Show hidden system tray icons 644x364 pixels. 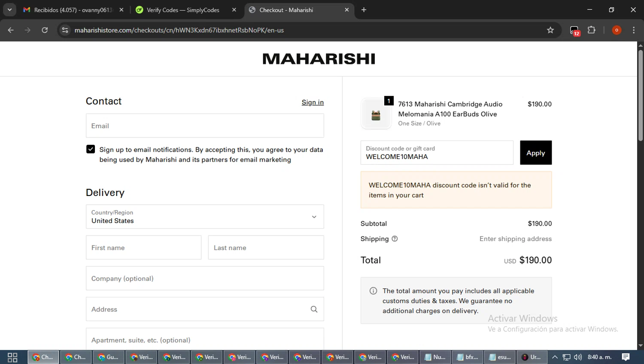(555, 357)
